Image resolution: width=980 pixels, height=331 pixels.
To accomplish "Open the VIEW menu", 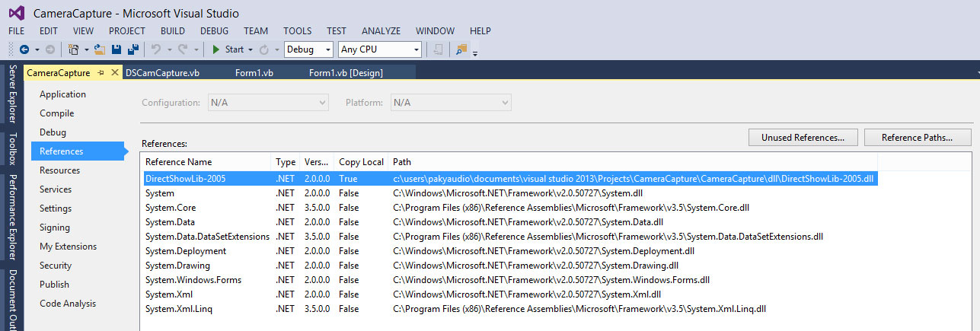I will pyautogui.click(x=84, y=31).
